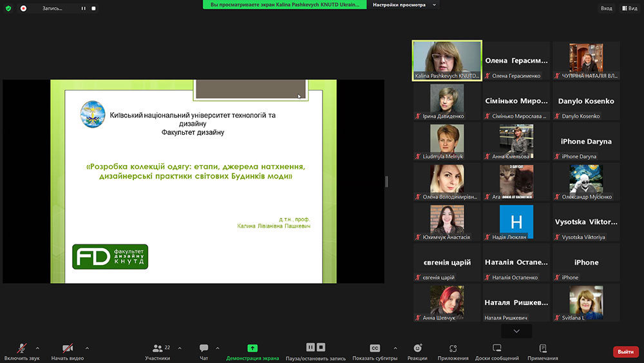This screenshot has height=363, width=644.
Task: Click muted mic icon on Liudmyla Melnyk tile
Action: point(418,157)
